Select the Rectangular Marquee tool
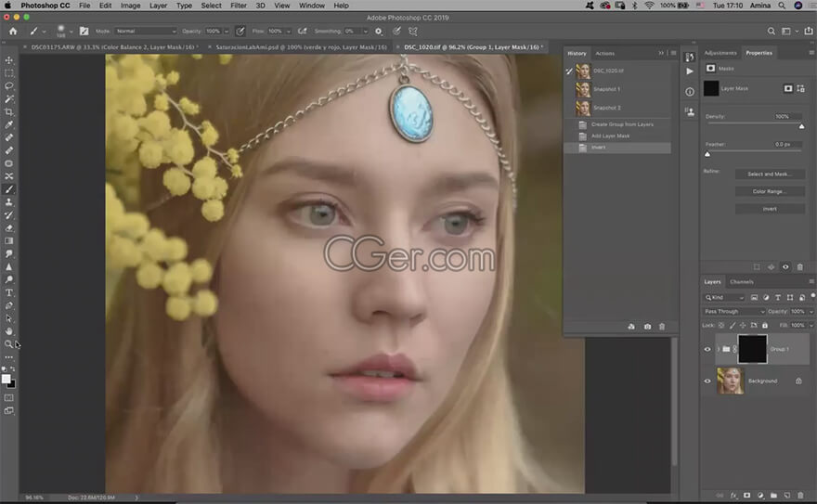 pos(9,73)
